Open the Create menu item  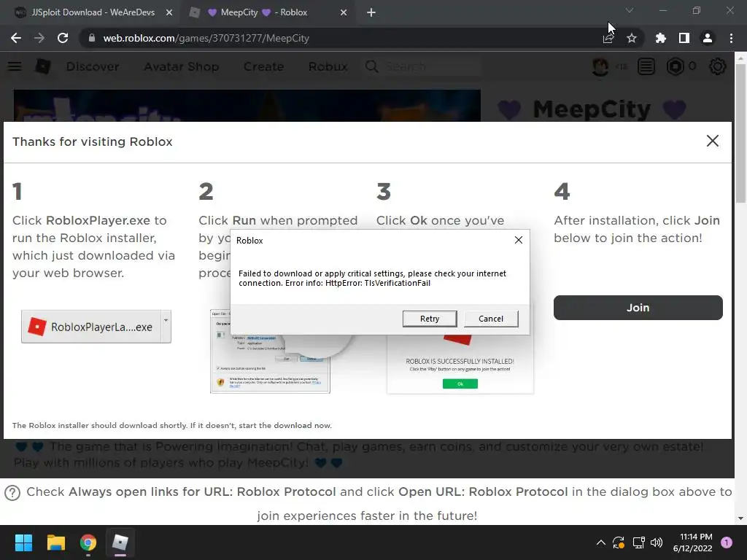tap(263, 66)
